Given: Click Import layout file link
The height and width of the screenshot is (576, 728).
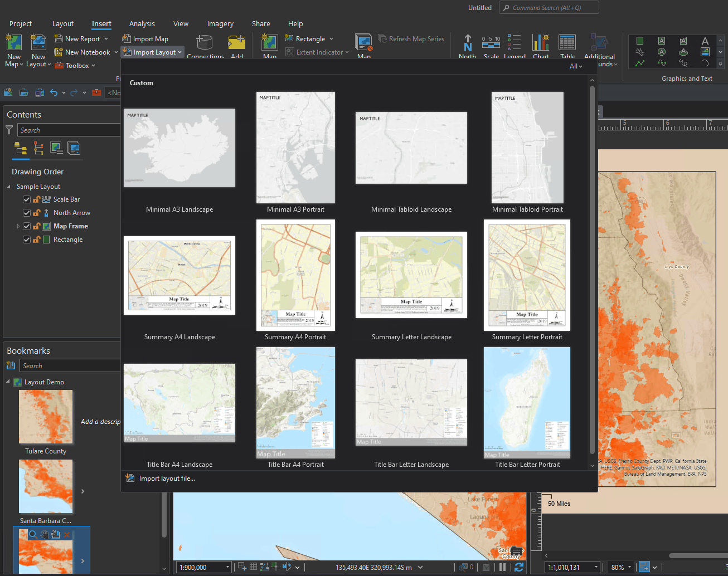Looking at the screenshot, I should coord(167,479).
